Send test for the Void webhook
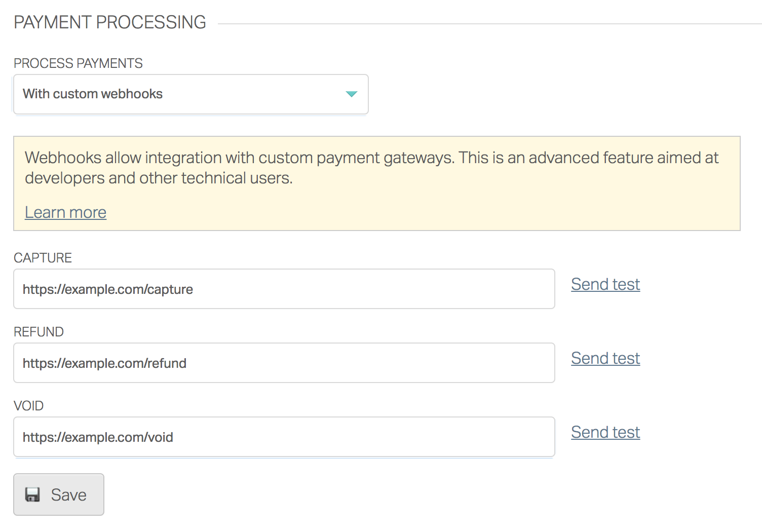This screenshot has width=762, height=532. [x=605, y=432]
